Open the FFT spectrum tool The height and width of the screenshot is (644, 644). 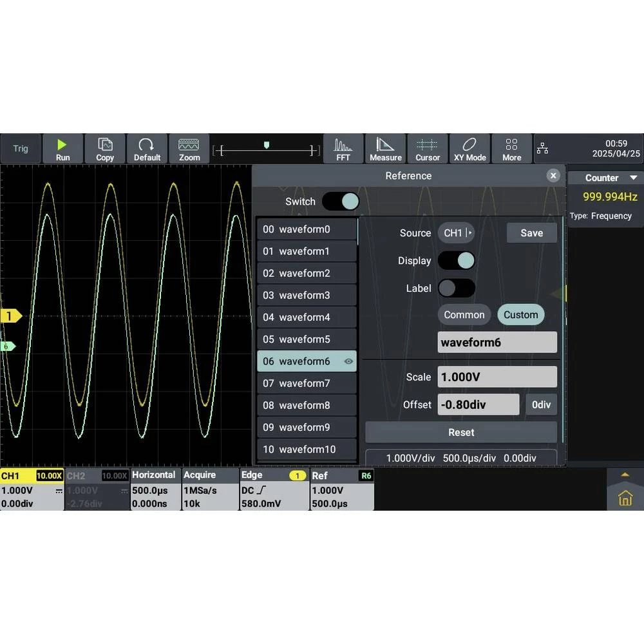click(343, 149)
